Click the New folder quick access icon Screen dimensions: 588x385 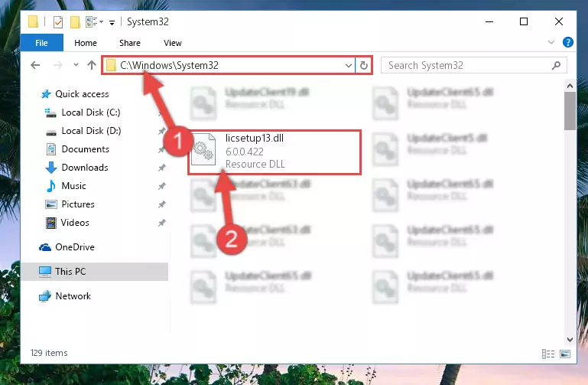pos(76,22)
